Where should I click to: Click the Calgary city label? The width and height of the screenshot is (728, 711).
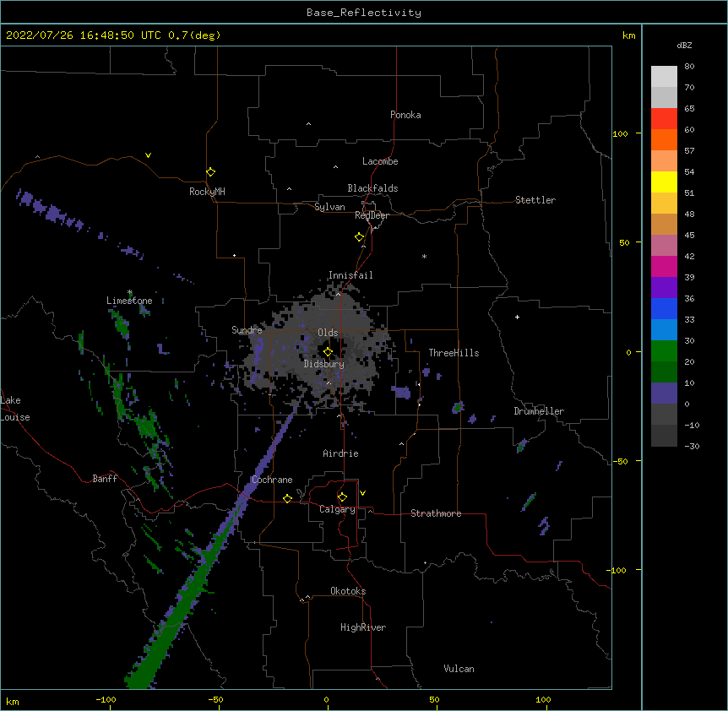337,509
